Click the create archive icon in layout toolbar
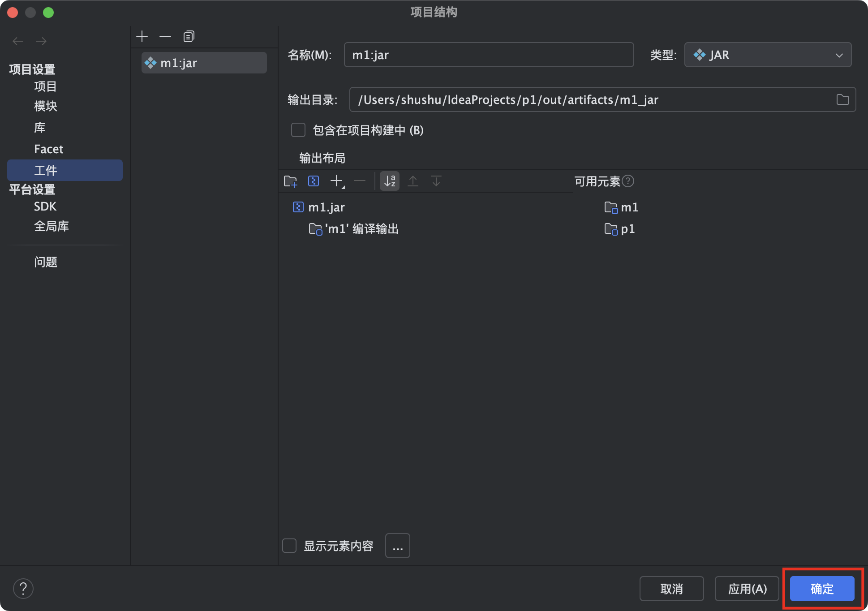The height and width of the screenshot is (611, 868). point(314,181)
